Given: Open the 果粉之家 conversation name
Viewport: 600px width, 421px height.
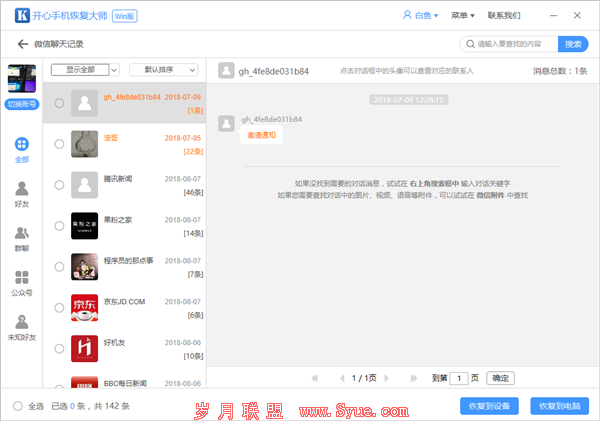Looking at the screenshot, I should 118,220.
